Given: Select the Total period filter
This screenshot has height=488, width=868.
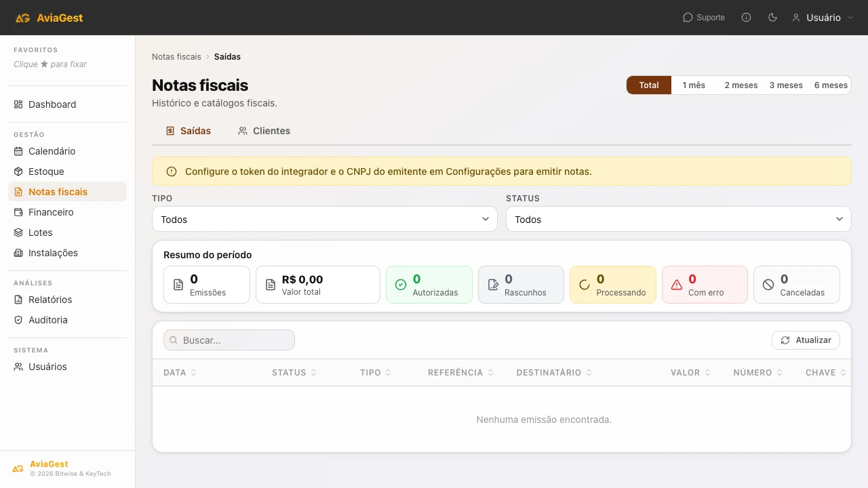Looking at the screenshot, I should tap(649, 85).
